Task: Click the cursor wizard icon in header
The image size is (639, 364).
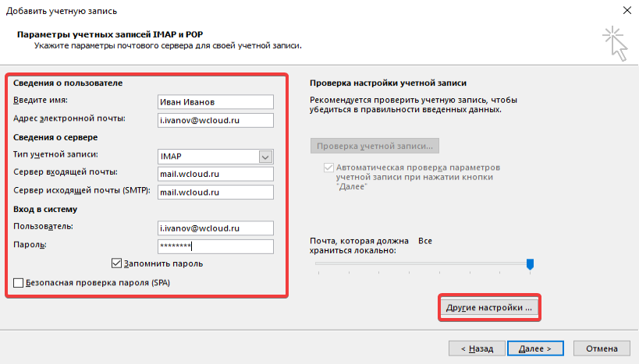Action: [615, 42]
